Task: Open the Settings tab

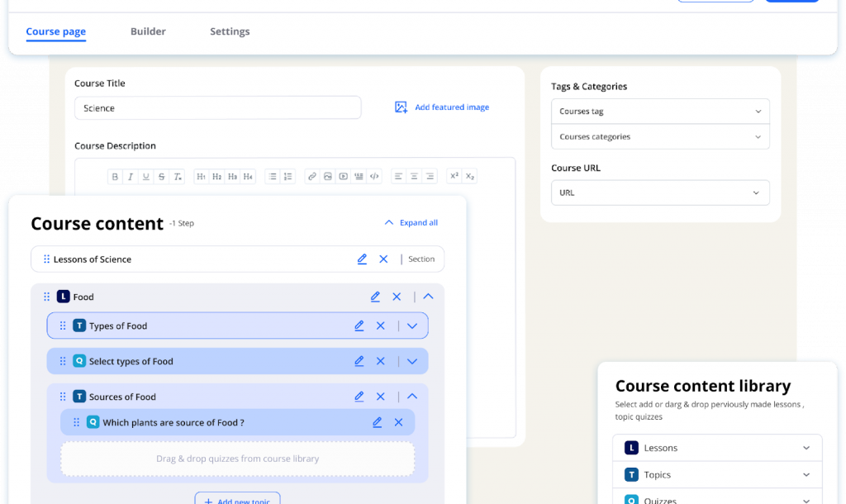Action: coord(230,31)
